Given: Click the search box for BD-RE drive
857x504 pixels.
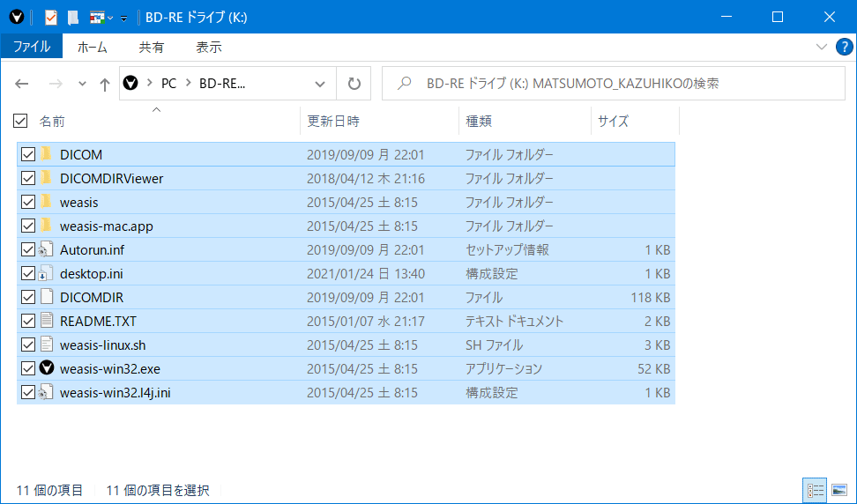Looking at the screenshot, I should click(x=614, y=84).
